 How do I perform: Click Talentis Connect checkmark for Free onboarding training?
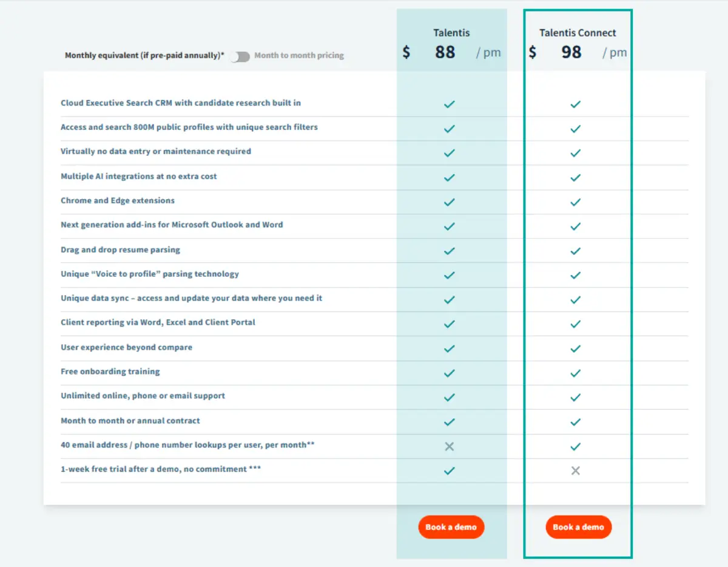click(x=575, y=373)
